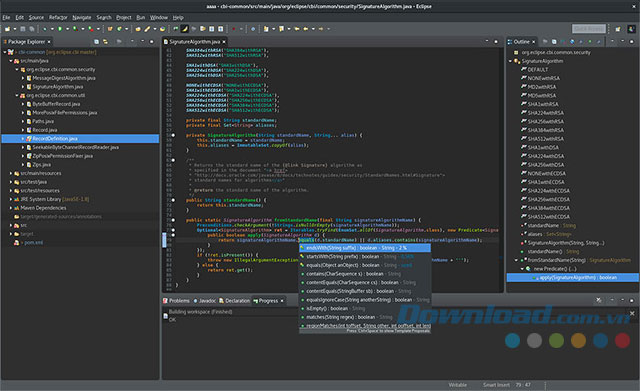Screen dimensions: 640x391
Task: Choose isEmpty() completion proposal
Action: (364, 309)
